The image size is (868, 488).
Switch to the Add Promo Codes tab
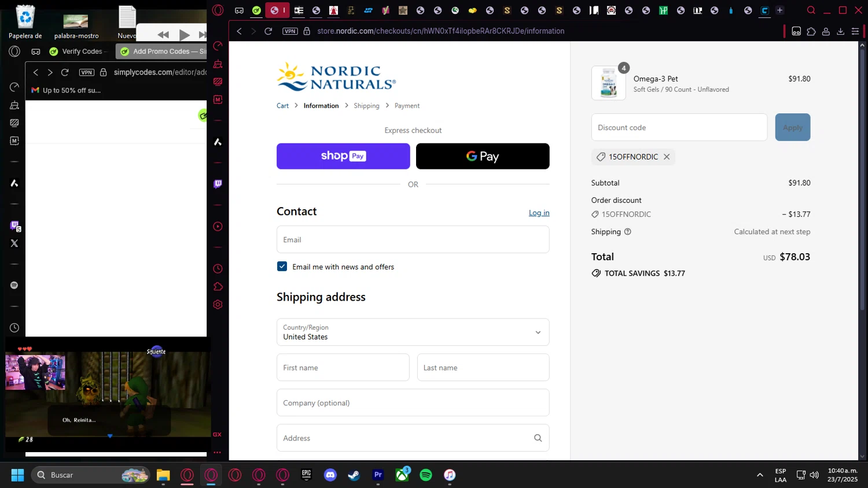point(162,51)
